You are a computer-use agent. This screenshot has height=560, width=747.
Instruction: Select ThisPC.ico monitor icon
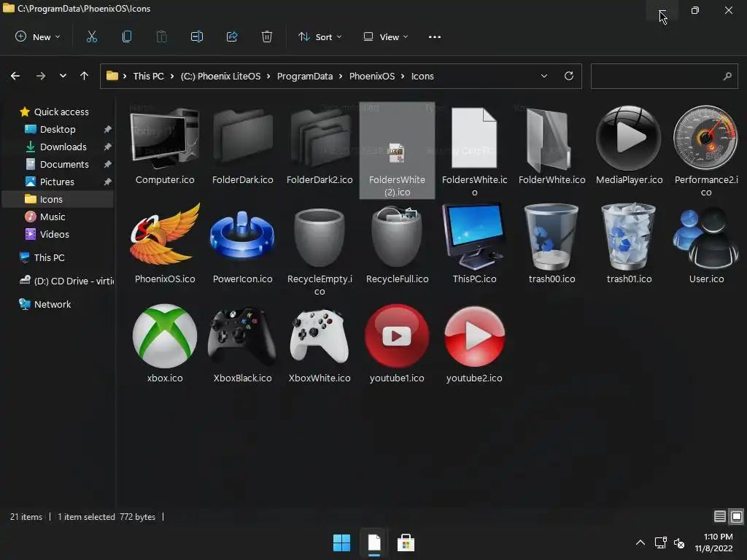474,244
